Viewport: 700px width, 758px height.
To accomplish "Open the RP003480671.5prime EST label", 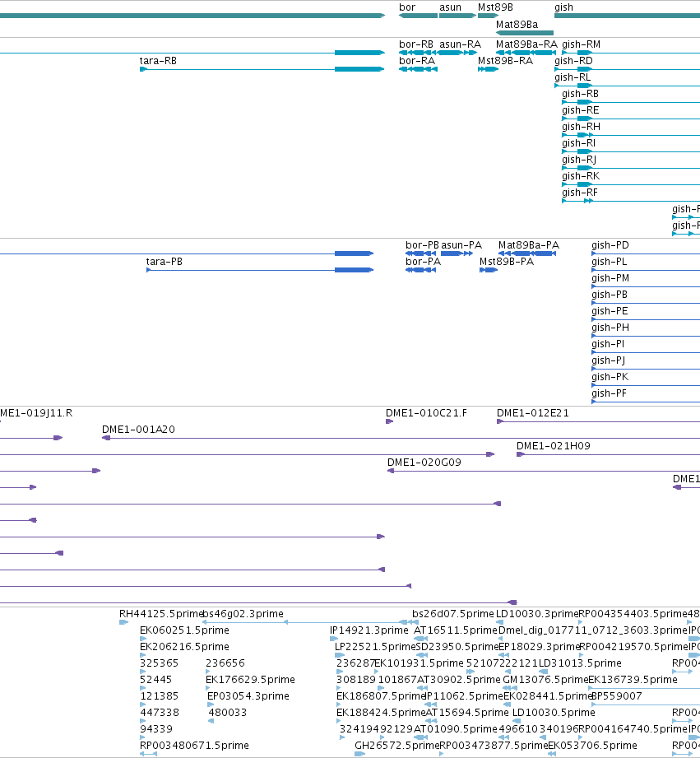I will click(194, 745).
